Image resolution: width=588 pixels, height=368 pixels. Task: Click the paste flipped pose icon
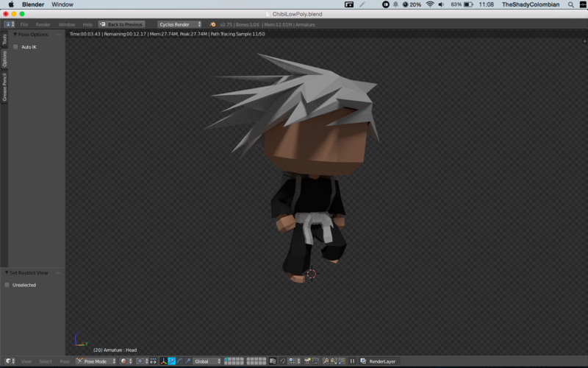pos(342,361)
